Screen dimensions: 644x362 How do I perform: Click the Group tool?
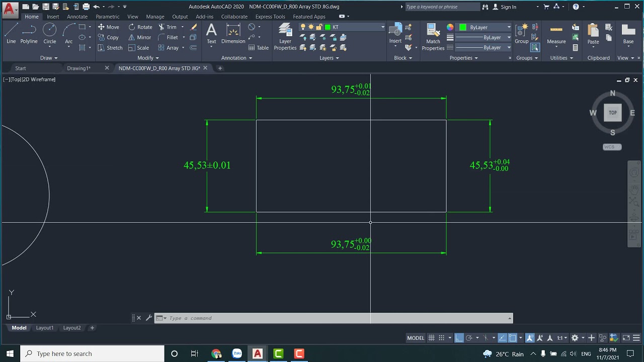pos(521,34)
